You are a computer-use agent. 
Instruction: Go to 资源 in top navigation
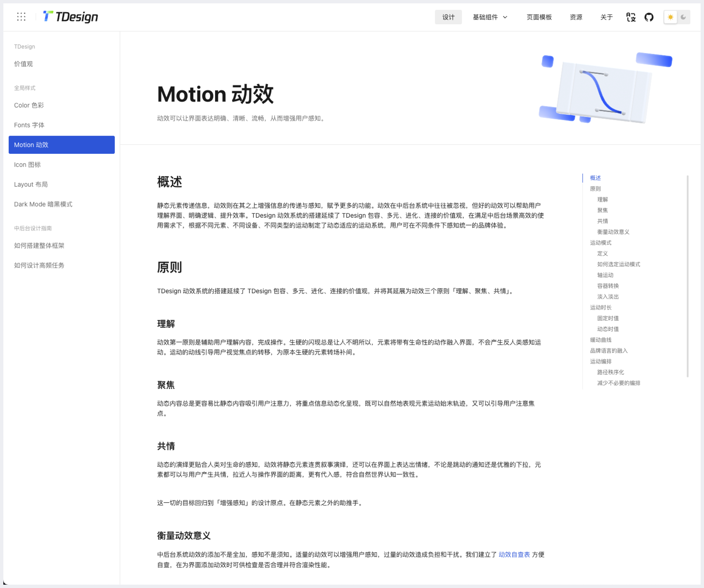576,17
